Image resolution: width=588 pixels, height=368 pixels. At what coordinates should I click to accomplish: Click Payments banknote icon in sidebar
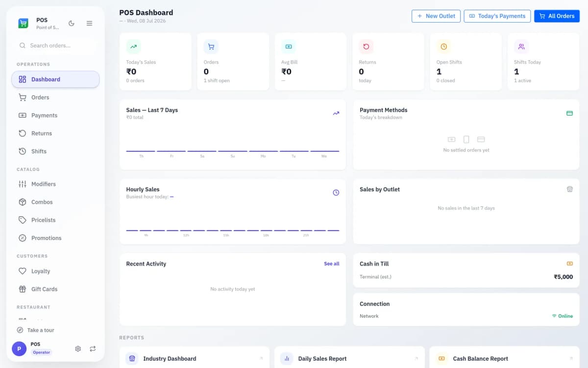23,115
